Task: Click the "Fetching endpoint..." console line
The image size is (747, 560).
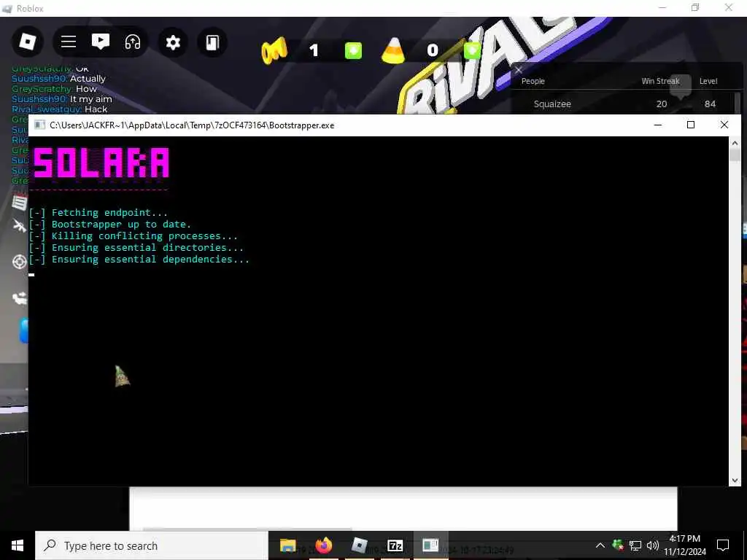Action: pos(98,213)
